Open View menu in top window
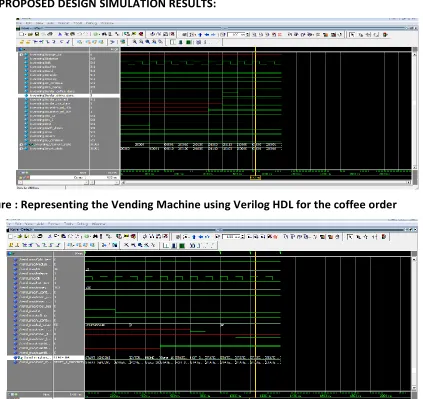Screen dimensions: 423x399 tap(39, 23)
